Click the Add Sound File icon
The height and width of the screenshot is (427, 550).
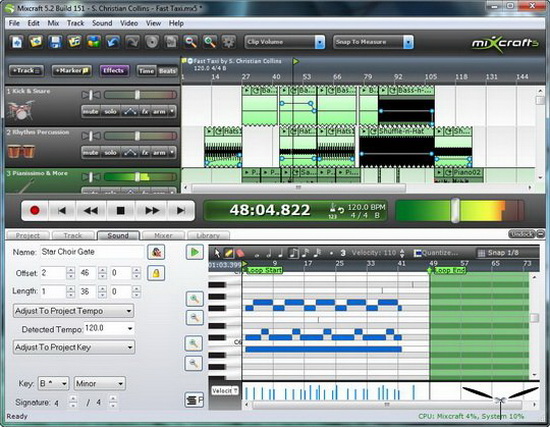74,42
